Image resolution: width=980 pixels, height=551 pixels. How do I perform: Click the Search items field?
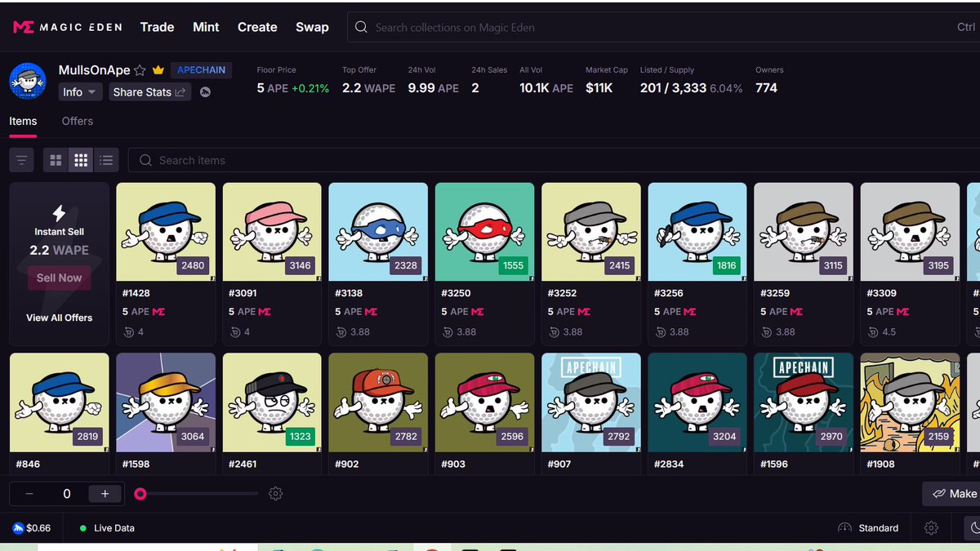554,160
